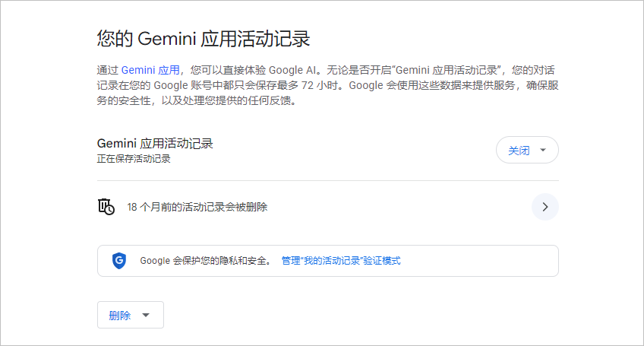Click the Google 会保护您的隐私和安全 text
Viewport: 644px width, 346px height.
tap(205, 261)
